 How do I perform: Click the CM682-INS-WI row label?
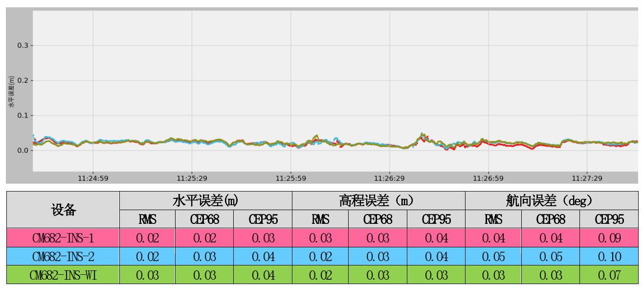pyautogui.click(x=63, y=275)
